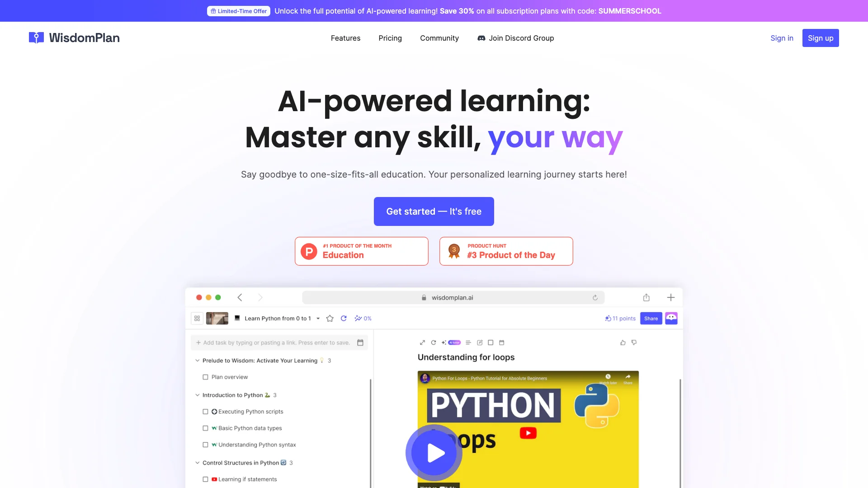Toggle checkbox for Executing Python scripts task
The width and height of the screenshot is (868, 488).
[206, 411]
